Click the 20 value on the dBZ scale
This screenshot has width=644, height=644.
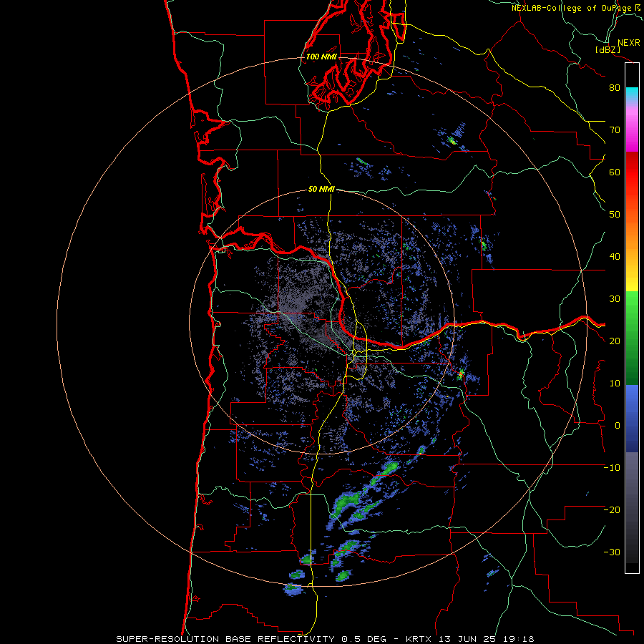point(615,341)
